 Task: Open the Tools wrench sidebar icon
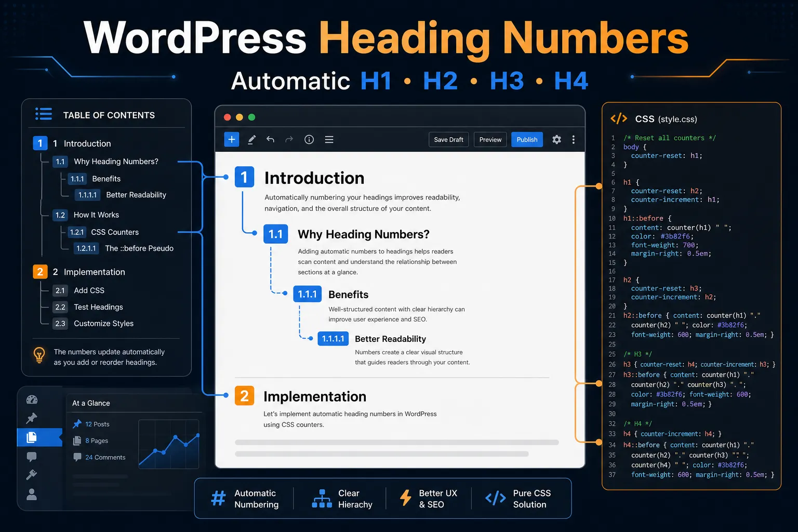point(32,475)
